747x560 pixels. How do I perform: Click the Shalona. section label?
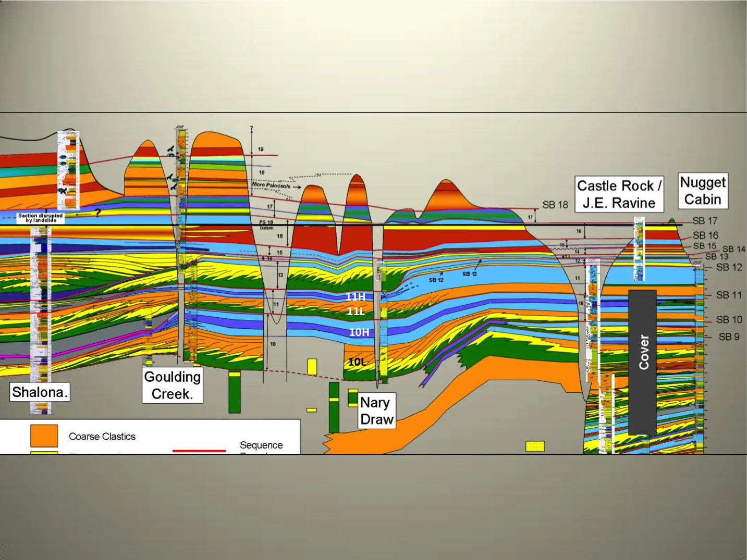40,392
